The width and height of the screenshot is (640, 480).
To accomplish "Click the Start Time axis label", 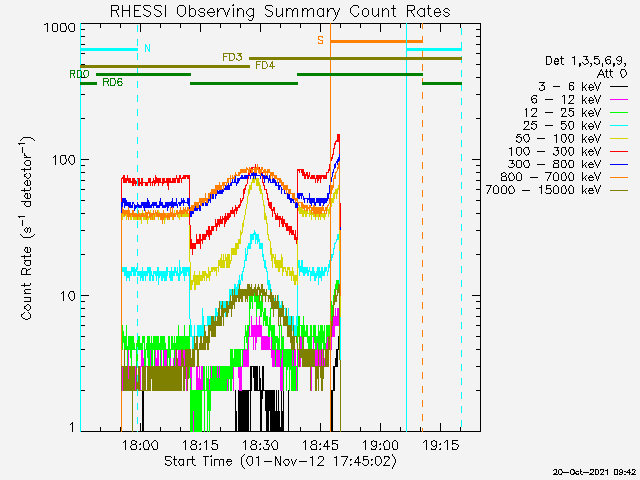I will (280, 461).
